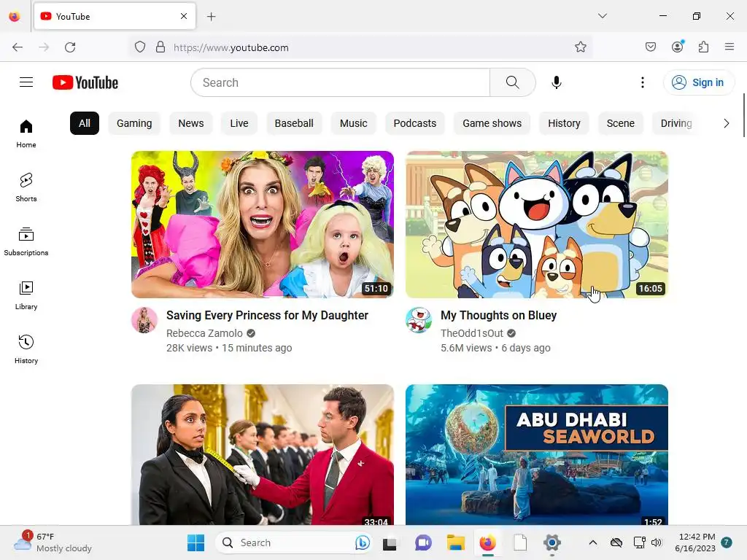
Task: Open Rebecca Zamolo channel name link
Action: tap(204, 333)
